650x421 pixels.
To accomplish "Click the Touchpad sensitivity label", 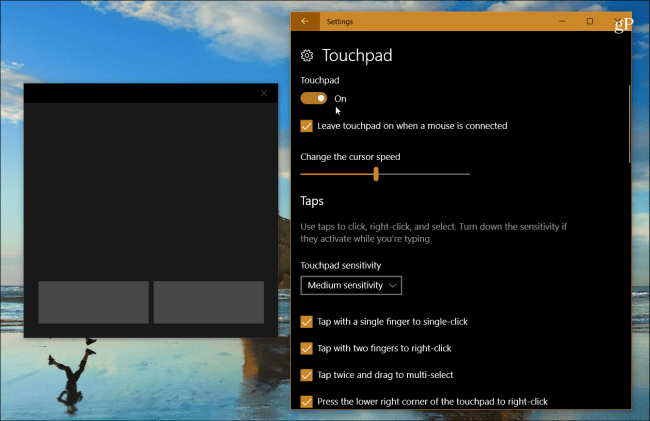I will (x=341, y=266).
